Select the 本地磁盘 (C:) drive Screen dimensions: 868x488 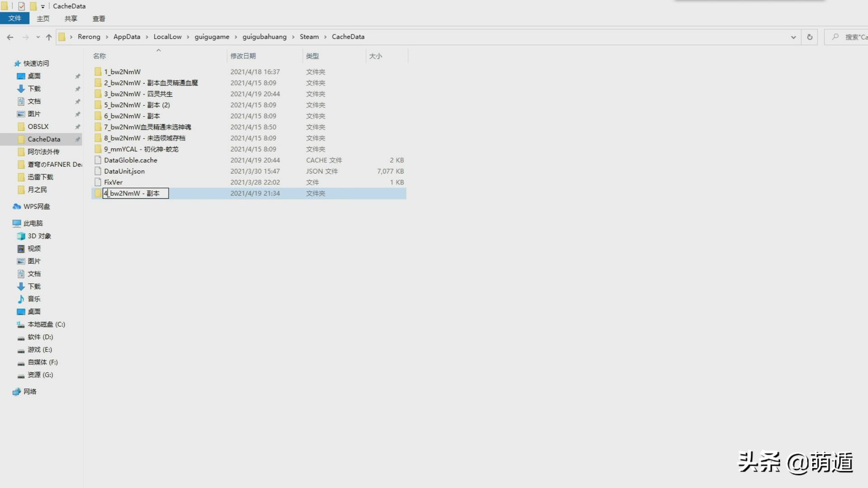[x=46, y=324]
